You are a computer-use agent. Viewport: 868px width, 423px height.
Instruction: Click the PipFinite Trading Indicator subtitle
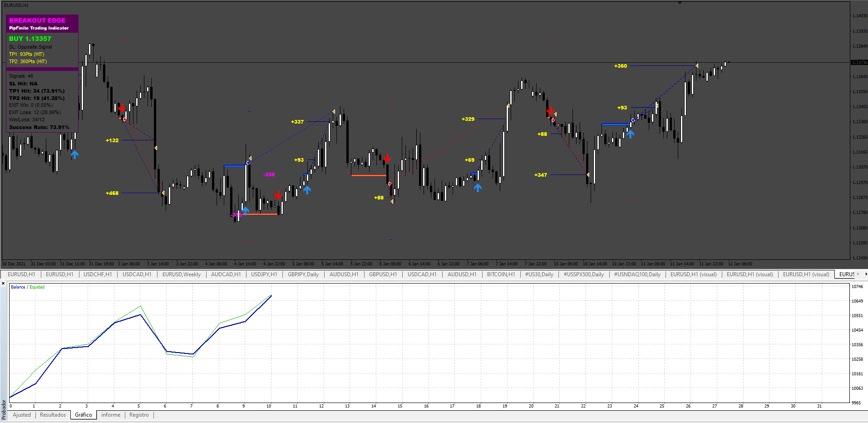tap(39, 28)
